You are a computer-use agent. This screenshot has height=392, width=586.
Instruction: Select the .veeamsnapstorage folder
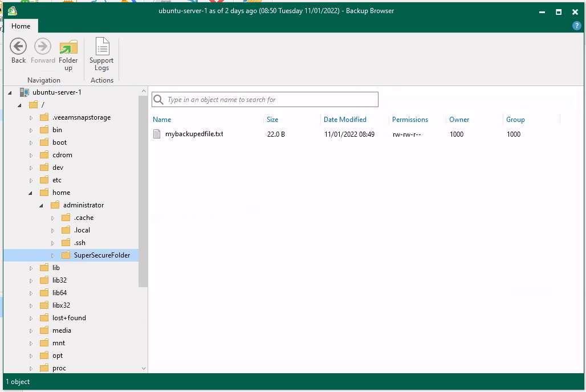point(82,117)
